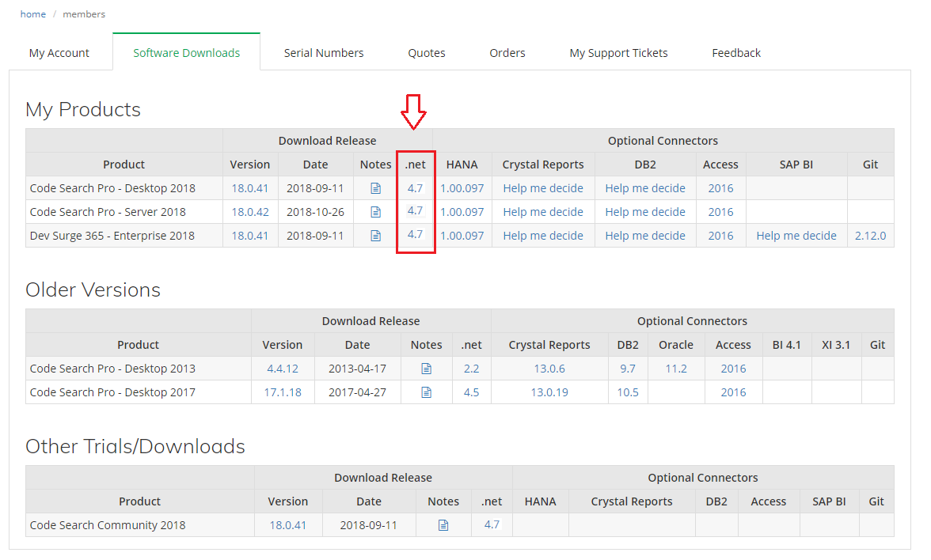Download .net 4.7 for Server 2018

tap(415, 210)
